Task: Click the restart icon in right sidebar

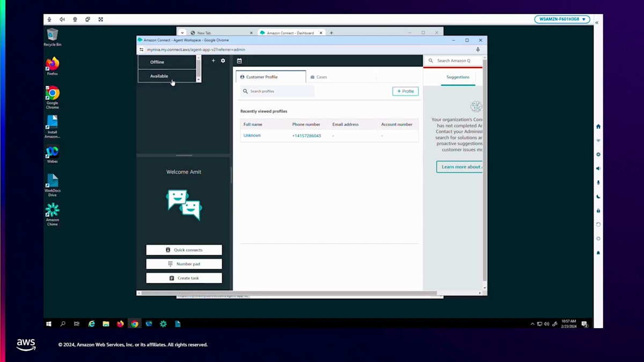Action: (598, 225)
